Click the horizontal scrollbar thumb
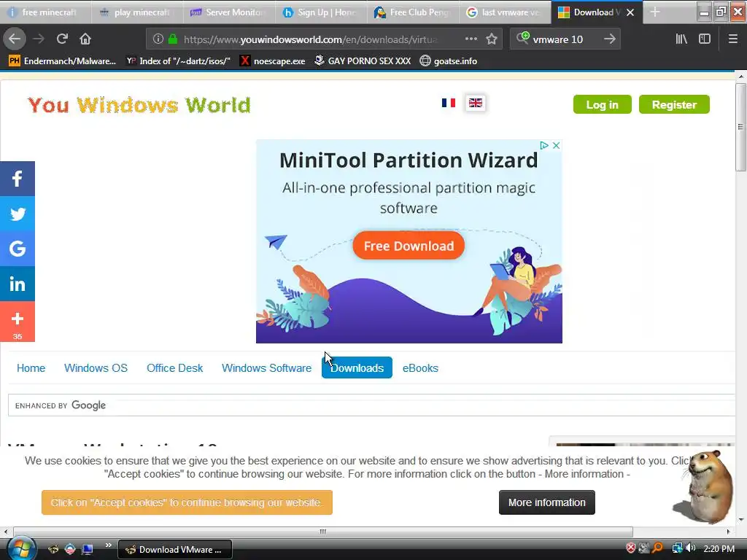Screen dimensions: 747x560 [x=323, y=532]
